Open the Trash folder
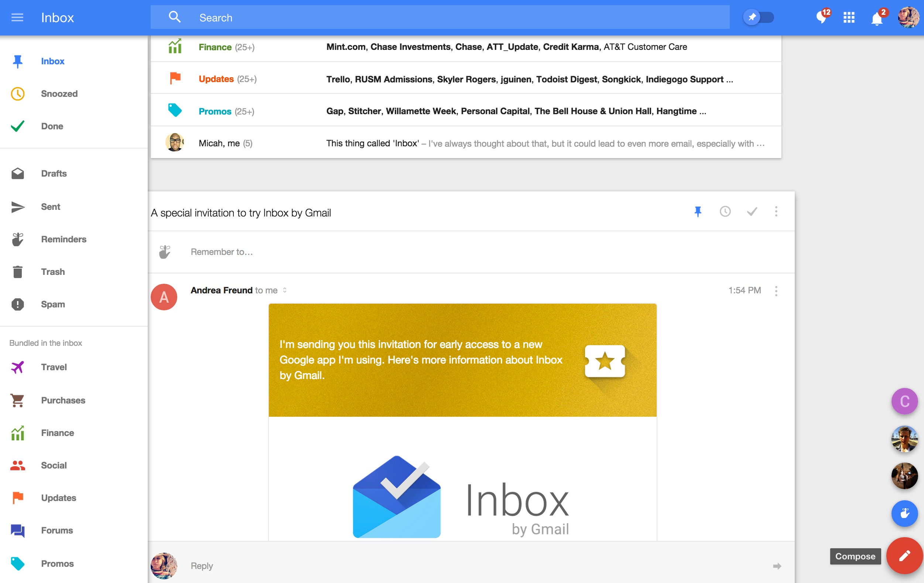924x583 pixels. click(x=73, y=272)
